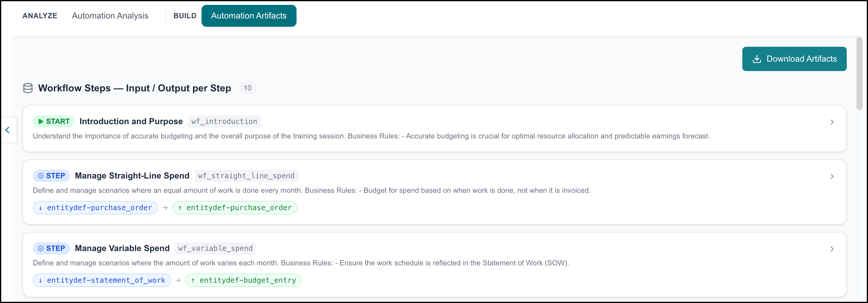
Task: Click the output entitydef-purchase_order chip
Action: click(235, 208)
